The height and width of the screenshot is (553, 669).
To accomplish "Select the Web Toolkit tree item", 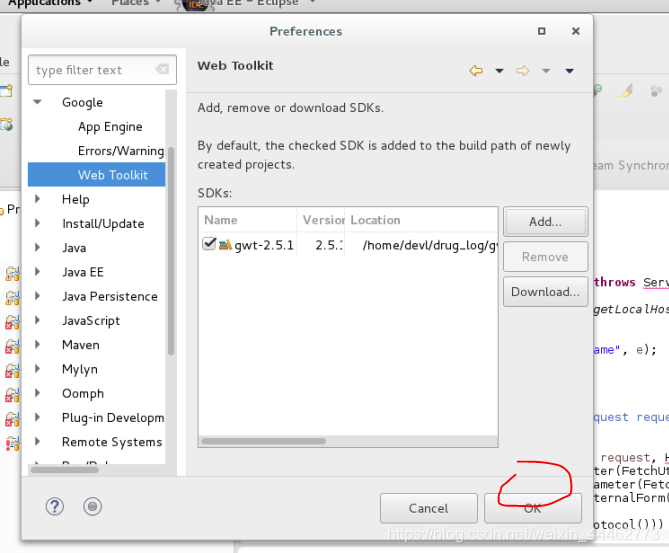I will (x=96, y=175).
